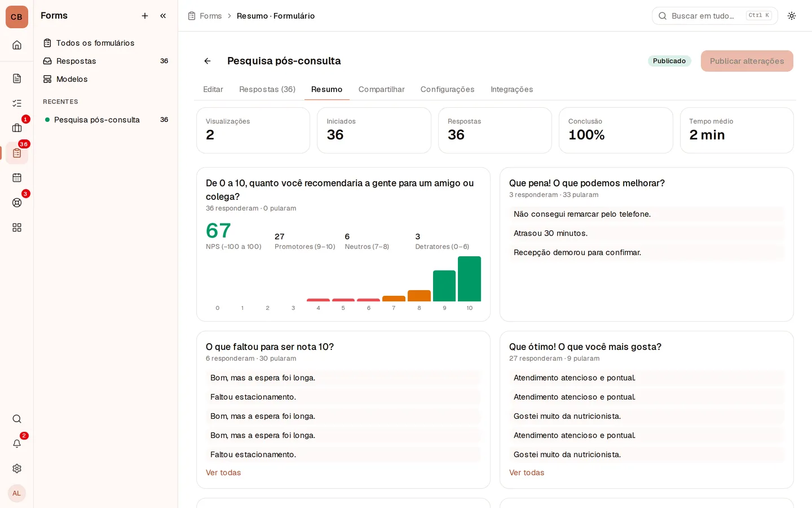Open the lifebuoy support icon with badge 3
Screen dimensions: 812x508
(x=17, y=203)
